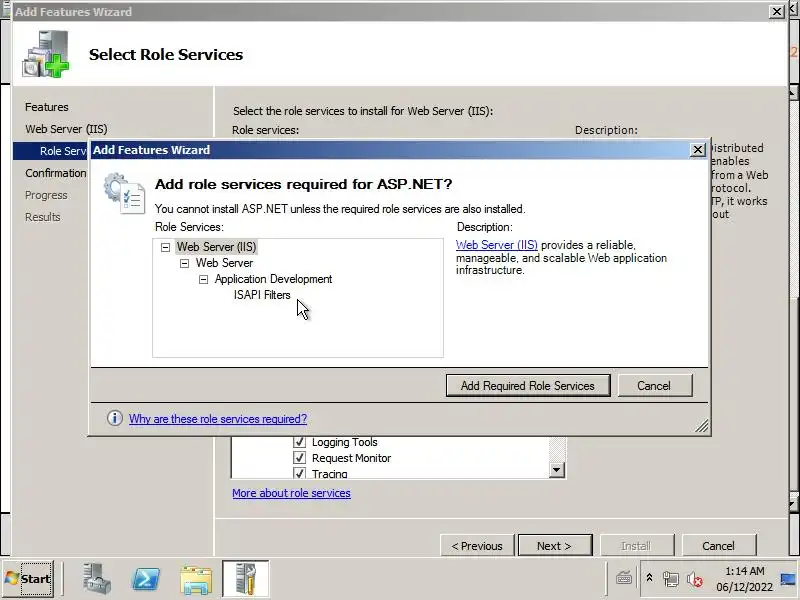
Task: Click the Previous button in wizard
Action: (x=477, y=546)
